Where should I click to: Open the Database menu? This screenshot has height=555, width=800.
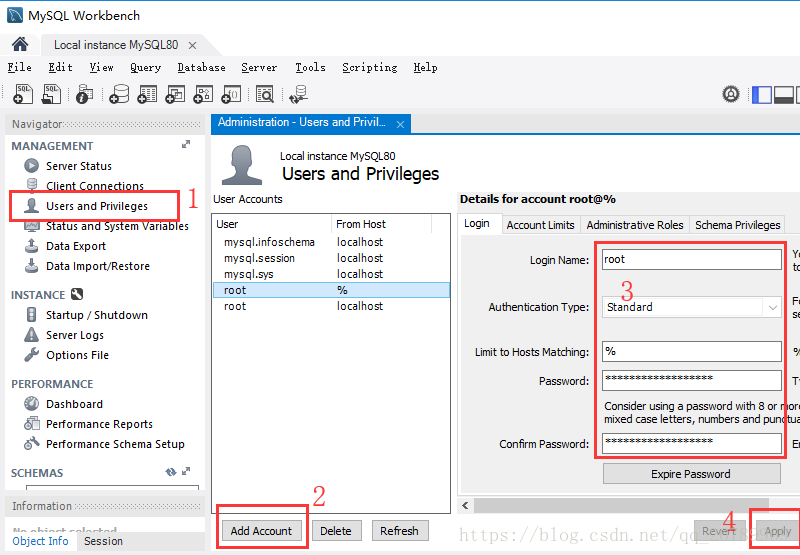tap(202, 67)
